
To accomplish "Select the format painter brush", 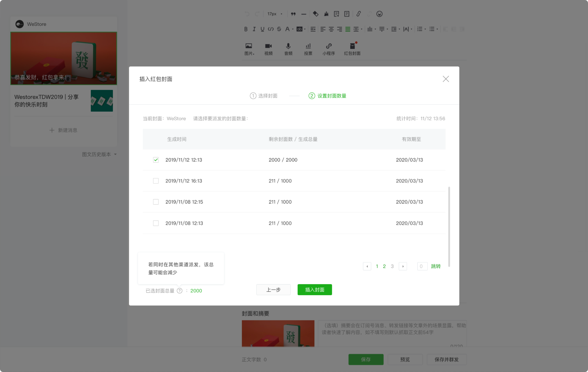I will [x=326, y=14].
